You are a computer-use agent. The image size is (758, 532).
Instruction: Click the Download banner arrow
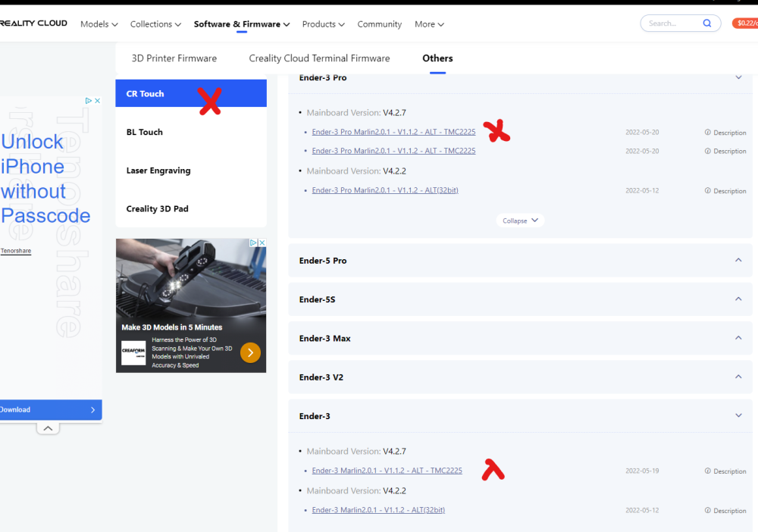(x=92, y=410)
